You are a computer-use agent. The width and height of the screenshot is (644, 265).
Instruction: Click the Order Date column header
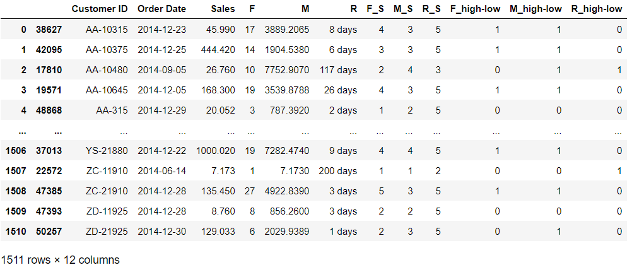point(161,9)
